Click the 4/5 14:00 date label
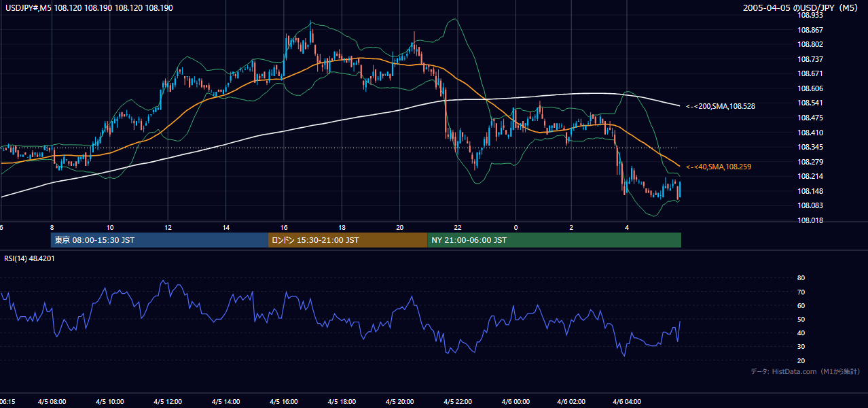868x408 pixels. coord(225,402)
